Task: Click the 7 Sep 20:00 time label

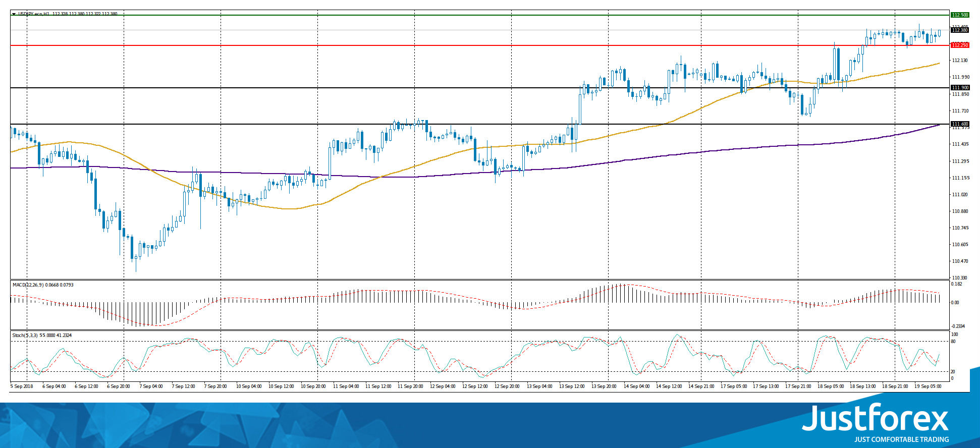Action: click(x=215, y=386)
